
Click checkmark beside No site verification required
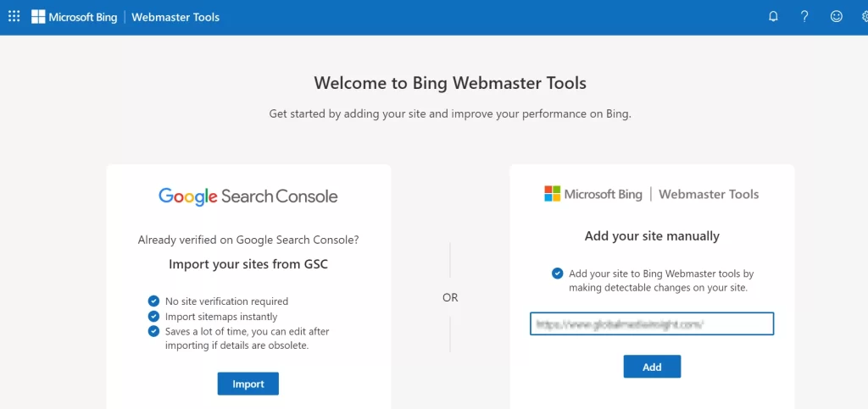click(x=153, y=301)
